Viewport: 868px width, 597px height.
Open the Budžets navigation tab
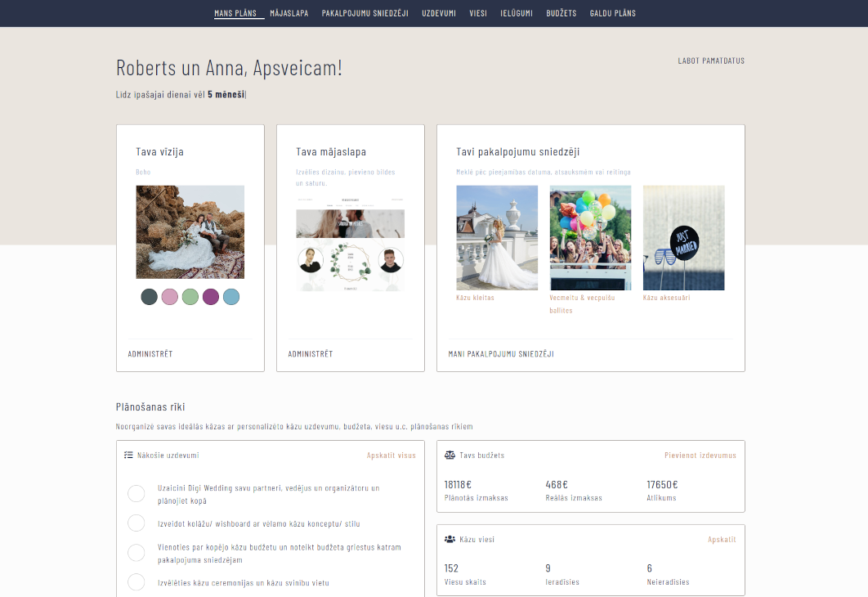[x=561, y=13]
